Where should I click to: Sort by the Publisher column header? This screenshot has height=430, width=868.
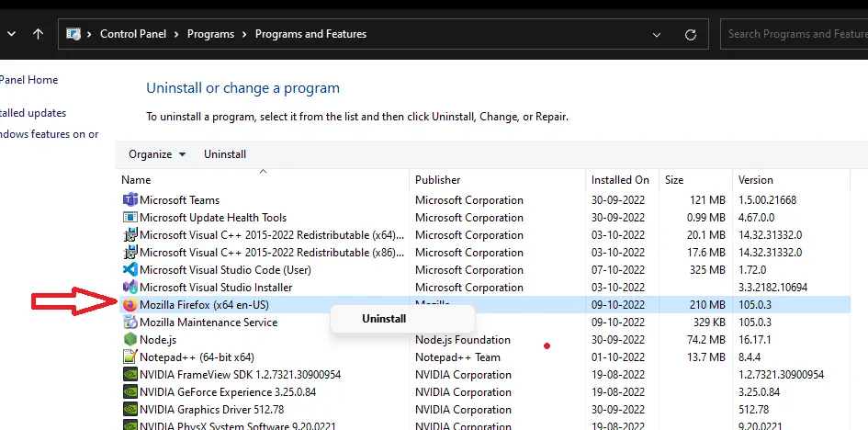pos(438,180)
